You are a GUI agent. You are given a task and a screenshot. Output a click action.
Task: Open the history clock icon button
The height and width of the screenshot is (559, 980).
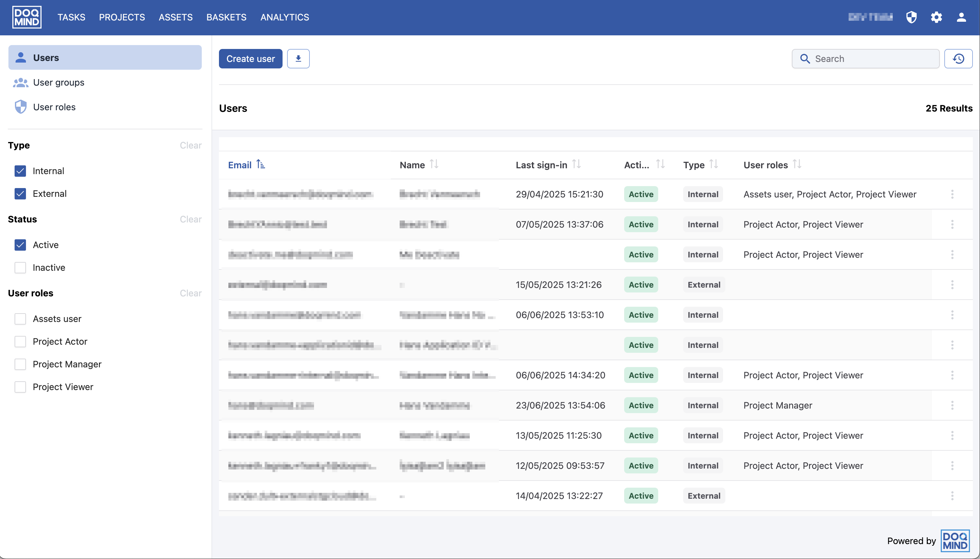point(958,59)
